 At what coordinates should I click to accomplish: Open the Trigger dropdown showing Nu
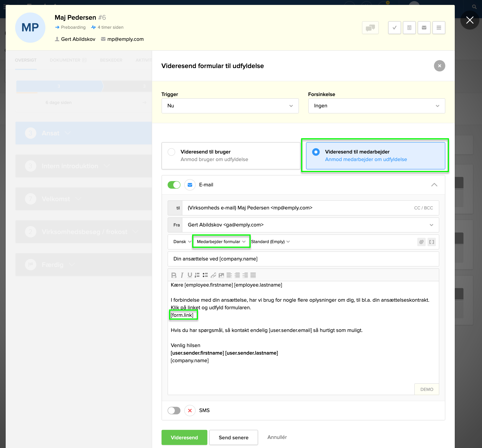[230, 106]
